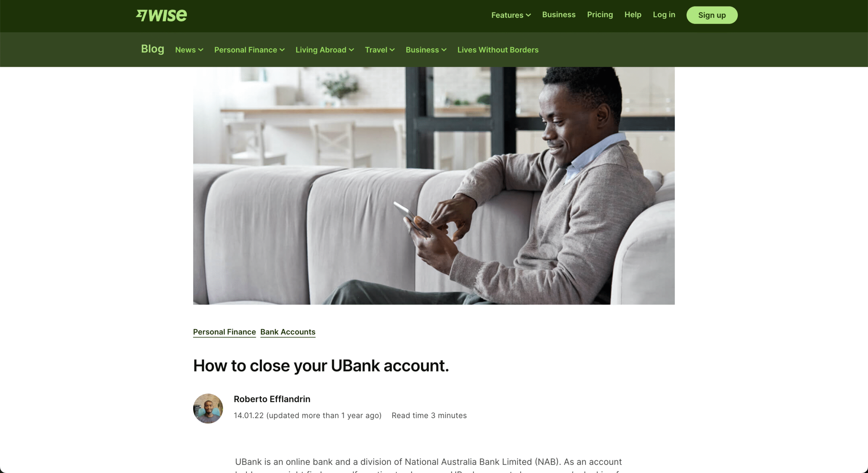Open Business in the top navigation
The height and width of the screenshot is (473, 868).
coord(559,15)
